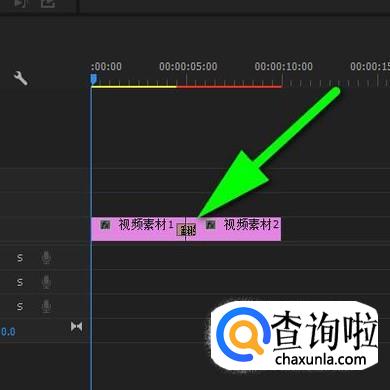Select the 视频素材2 clip
Viewport: 390px width, 390px height.
click(x=238, y=229)
